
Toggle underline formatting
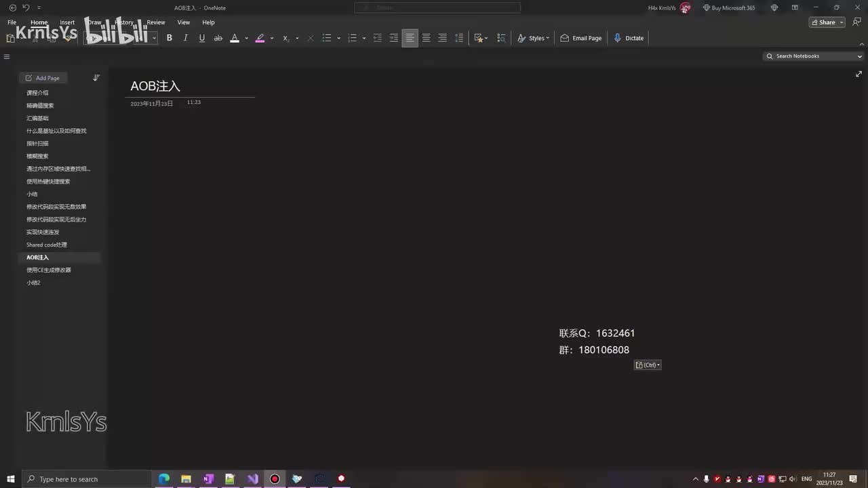click(202, 38)
